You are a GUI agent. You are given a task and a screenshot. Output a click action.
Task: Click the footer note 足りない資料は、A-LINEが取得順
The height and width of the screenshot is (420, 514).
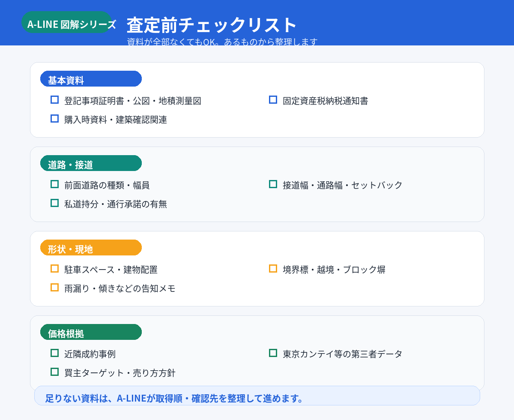coord(257,396)
